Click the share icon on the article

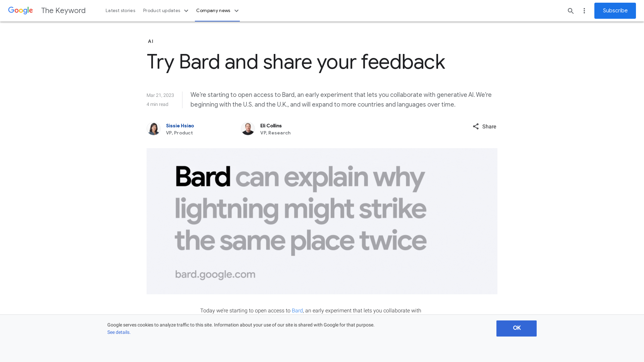[x=476, y=126]
